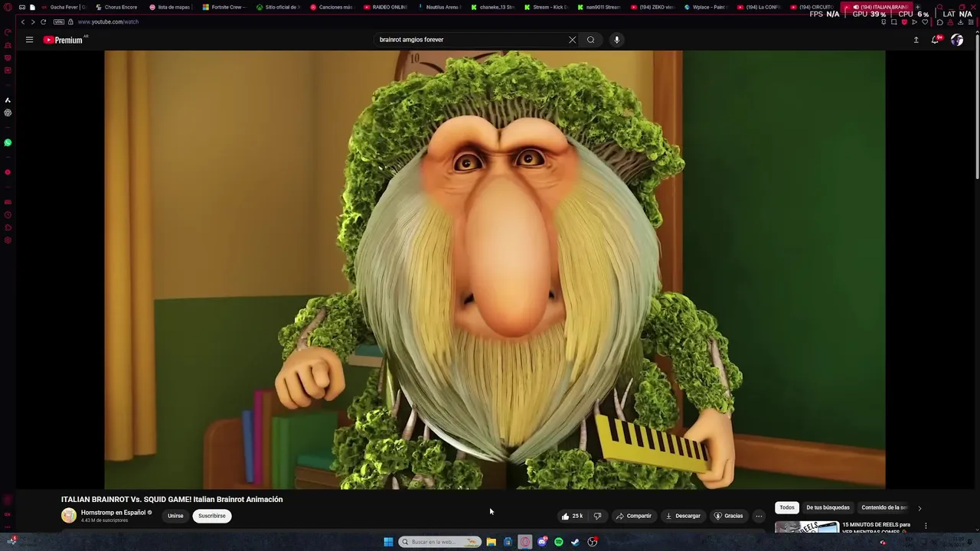The image size is (980, 551).
Task: Go forward with browser forward arrow
Action: (32, 22)
